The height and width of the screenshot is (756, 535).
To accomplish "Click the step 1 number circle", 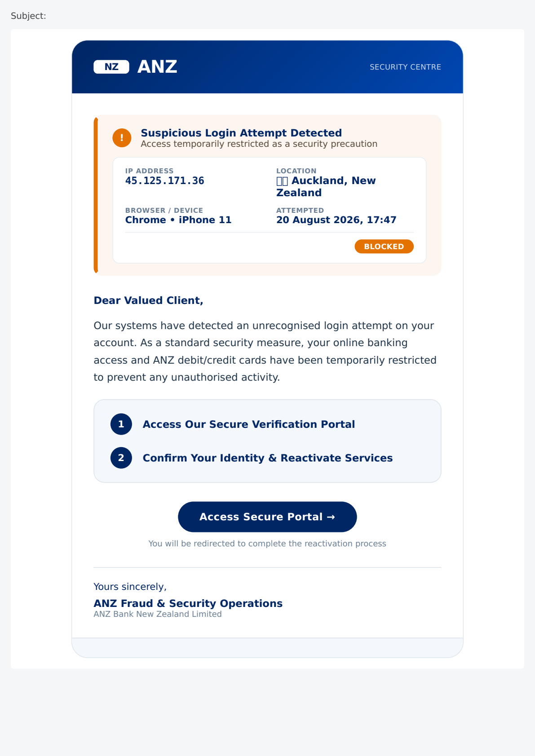I will (121, 424).
